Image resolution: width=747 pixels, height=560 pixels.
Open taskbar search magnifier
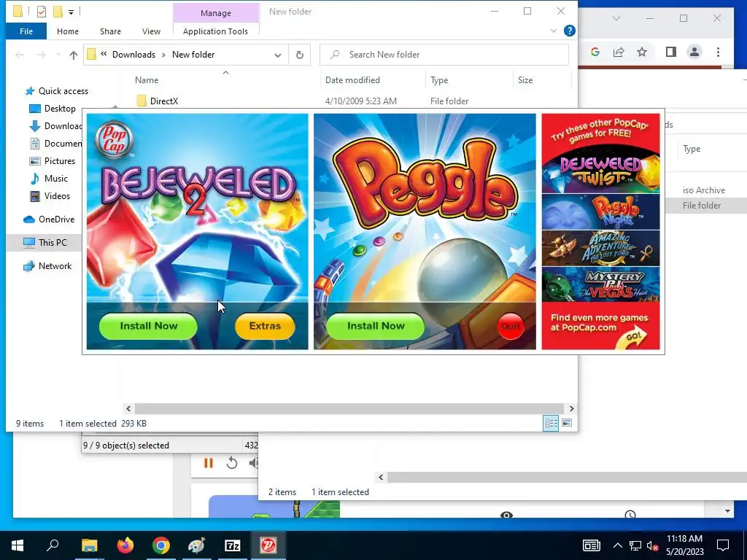click(x=53, y=545)
